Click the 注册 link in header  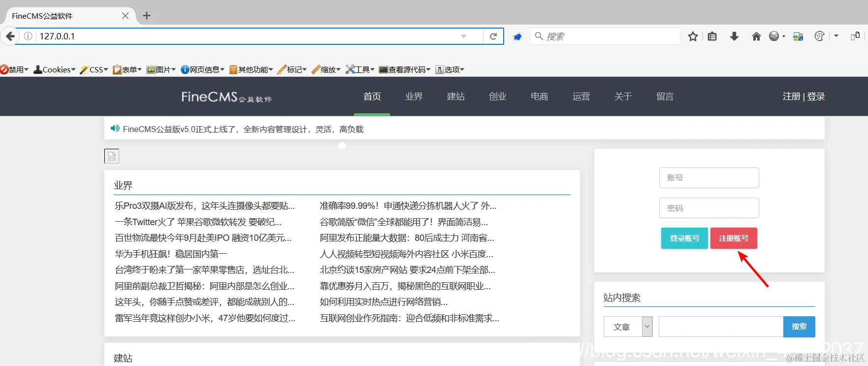coord(792,97)
